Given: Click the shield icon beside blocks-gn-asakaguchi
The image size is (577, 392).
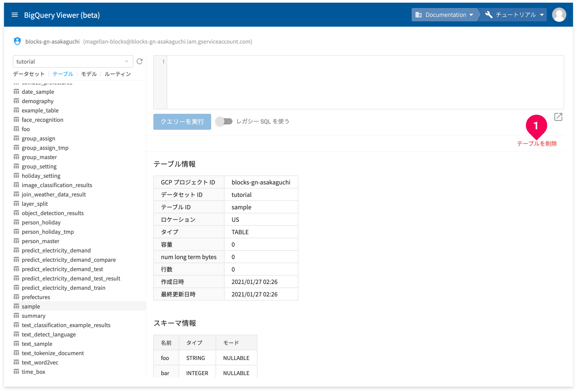Looking at the screenshot, I should coord(17,41).
